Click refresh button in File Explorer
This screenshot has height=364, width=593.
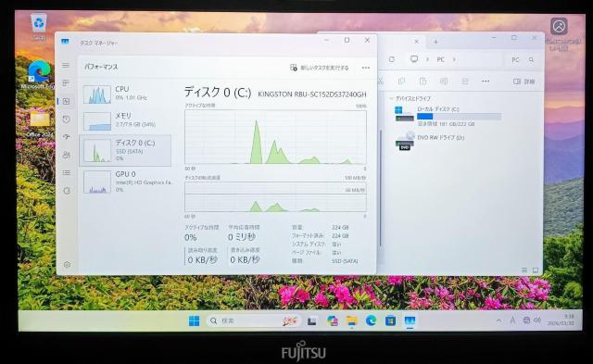click(392, 59)
